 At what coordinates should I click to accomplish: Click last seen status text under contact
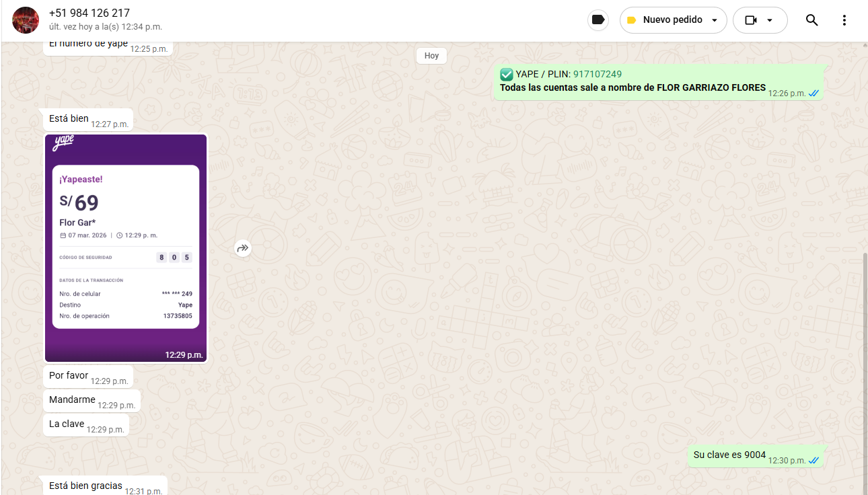coord(106,27)
